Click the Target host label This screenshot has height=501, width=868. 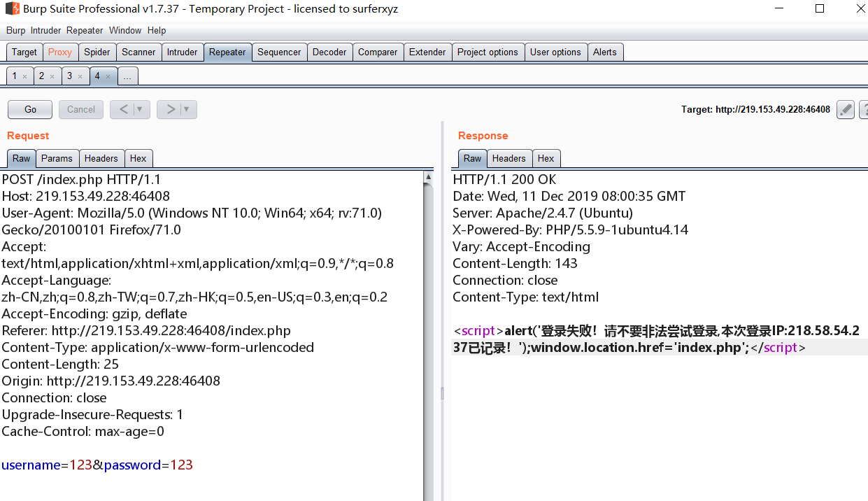(x=755, y=110)
